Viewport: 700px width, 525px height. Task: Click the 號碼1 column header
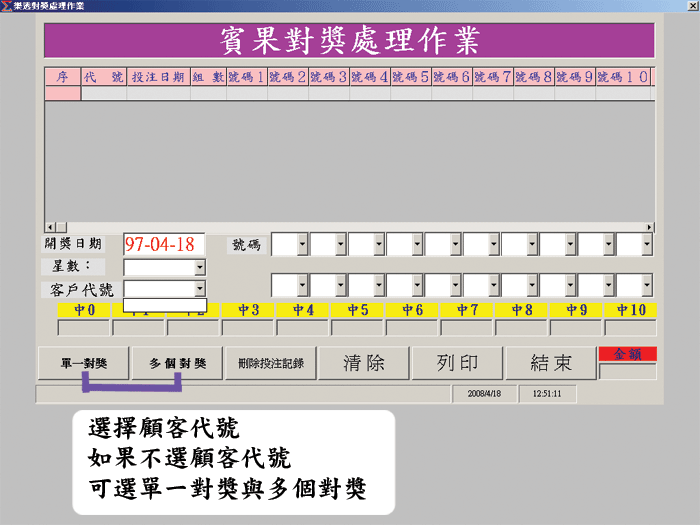pos(246,77)
